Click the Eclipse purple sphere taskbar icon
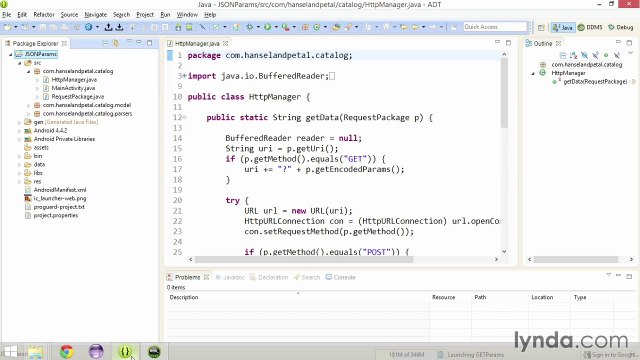The width and height of the screenshot is (640, 360). click(96, 351)
